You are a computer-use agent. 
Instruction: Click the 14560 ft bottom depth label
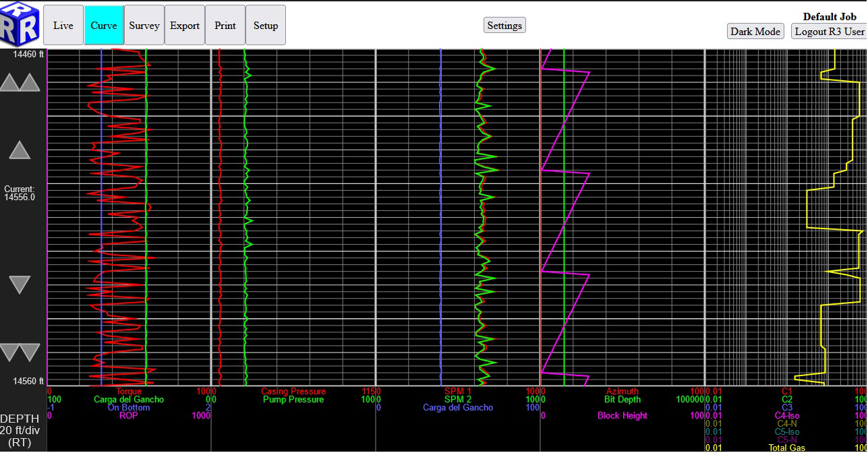(28, 381)
